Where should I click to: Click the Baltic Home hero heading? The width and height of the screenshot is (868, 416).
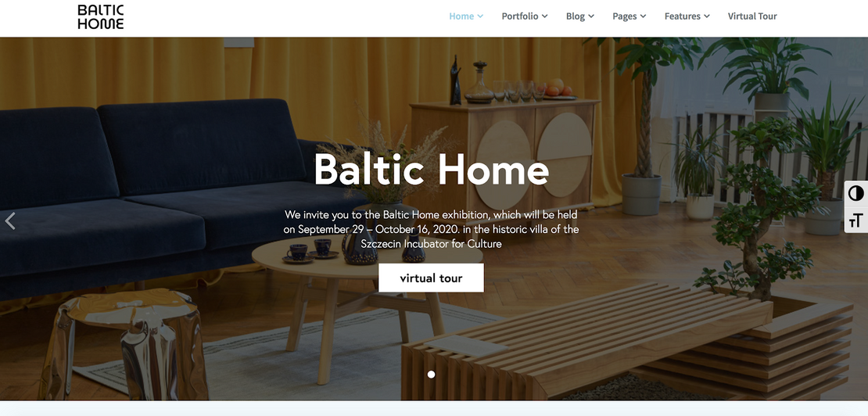coord(431,169)
